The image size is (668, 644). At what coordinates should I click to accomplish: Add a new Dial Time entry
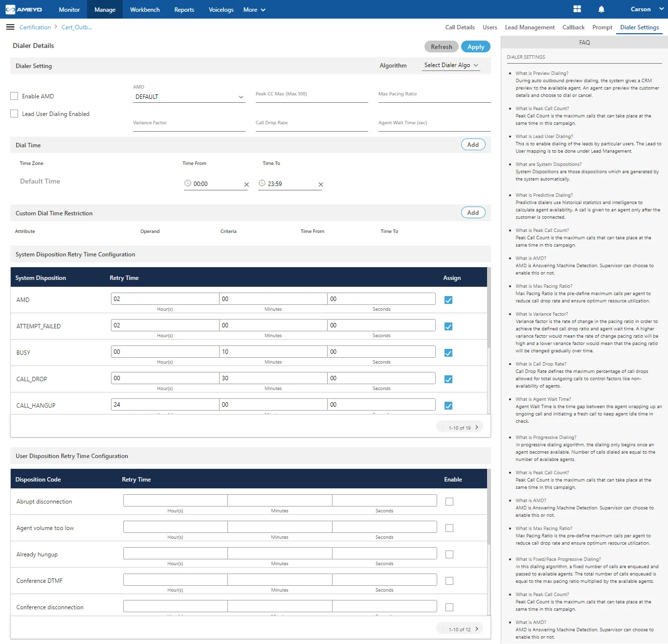473,144
